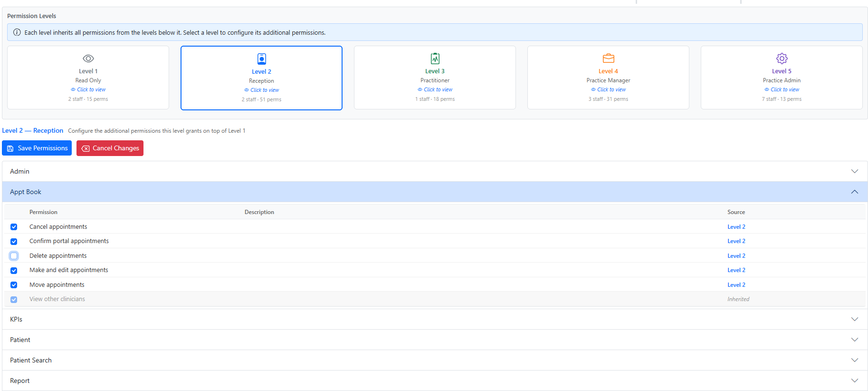
Task: Select the Level 3 Practitioner card
Action: [x=435, y=78]
